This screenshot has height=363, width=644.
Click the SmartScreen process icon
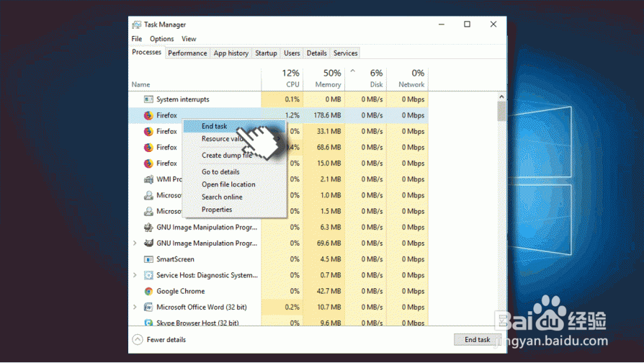pyautogui.click(x=148, y=259)
